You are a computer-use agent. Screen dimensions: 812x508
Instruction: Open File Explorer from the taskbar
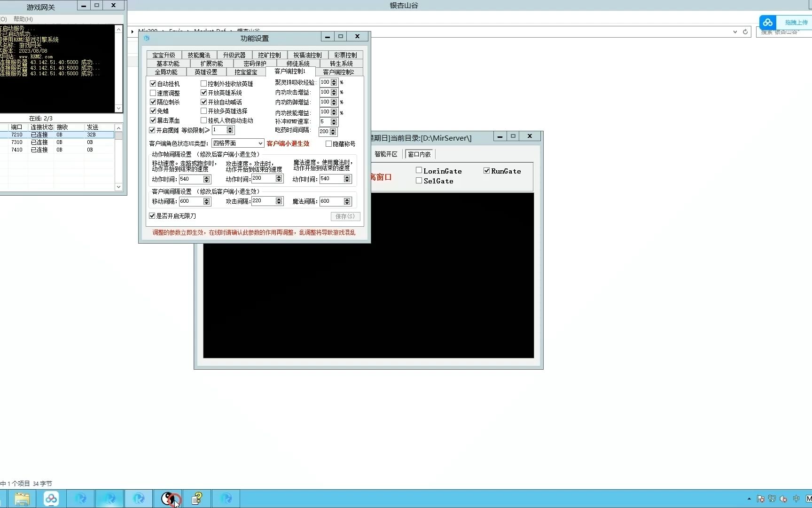tap(22, 499)
